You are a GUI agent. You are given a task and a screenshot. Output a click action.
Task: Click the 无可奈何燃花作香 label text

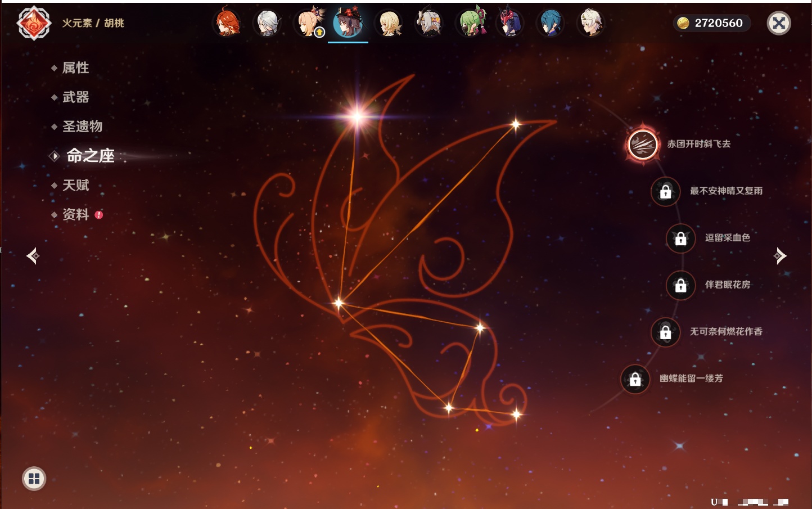727,331
